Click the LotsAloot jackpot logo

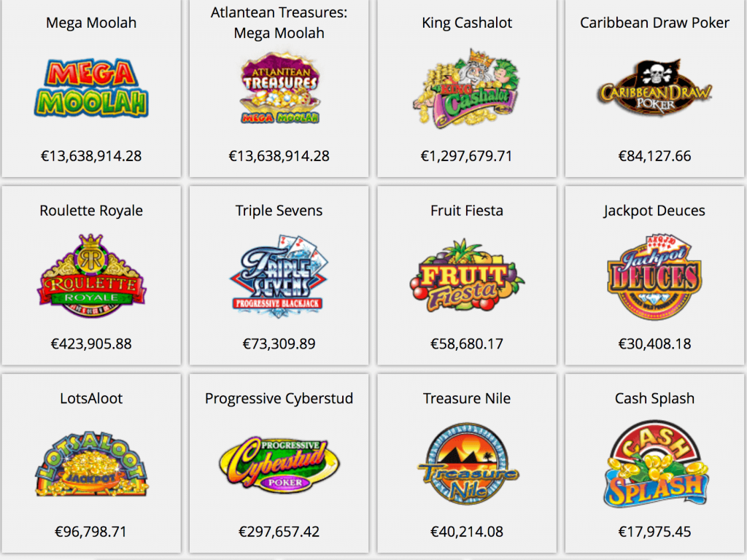(x=91, y=464)
